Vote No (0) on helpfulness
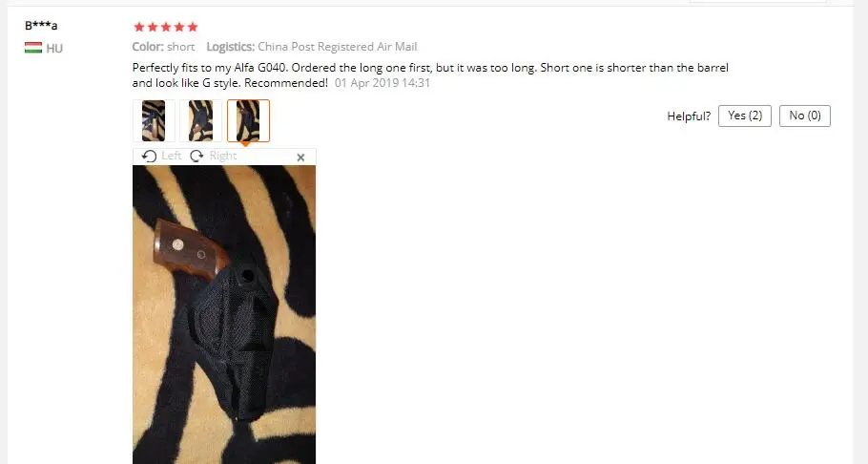 click(x=805, y=116)
